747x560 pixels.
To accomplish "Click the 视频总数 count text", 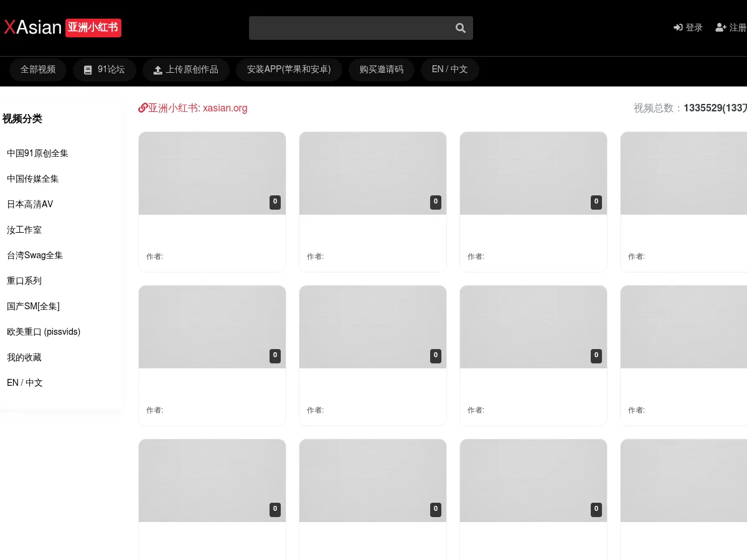I will [690, 108].
